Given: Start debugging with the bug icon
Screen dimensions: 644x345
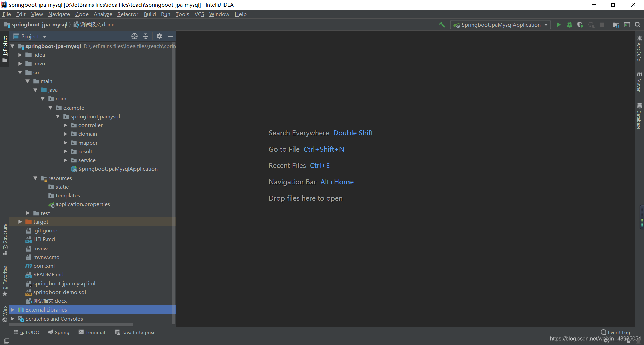Looking at the screenshot, I should [x=570, y=25].
